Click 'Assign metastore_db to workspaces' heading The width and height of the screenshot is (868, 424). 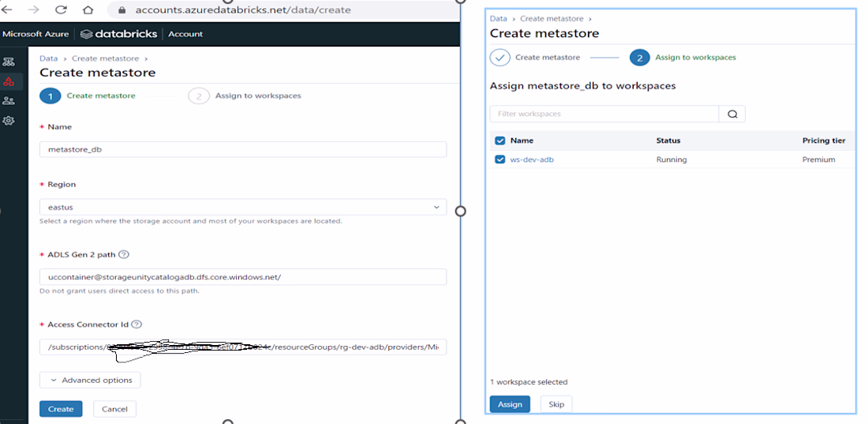tap(583, 86)
